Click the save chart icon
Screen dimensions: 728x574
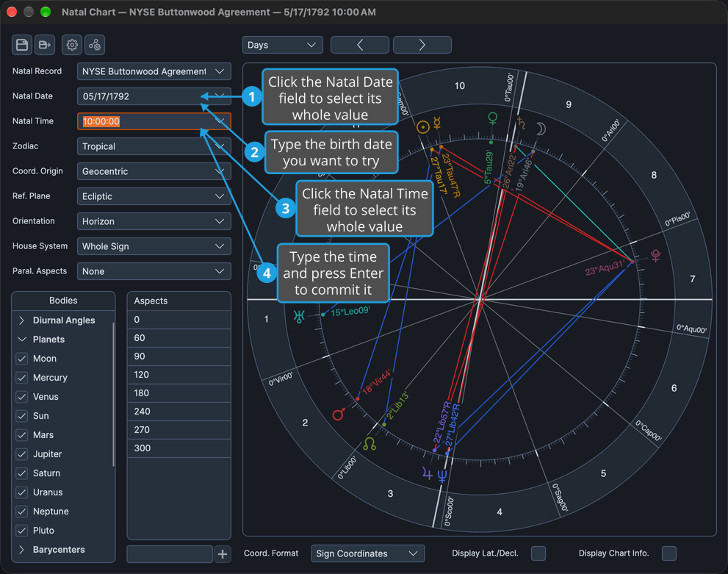coord(22,45)
